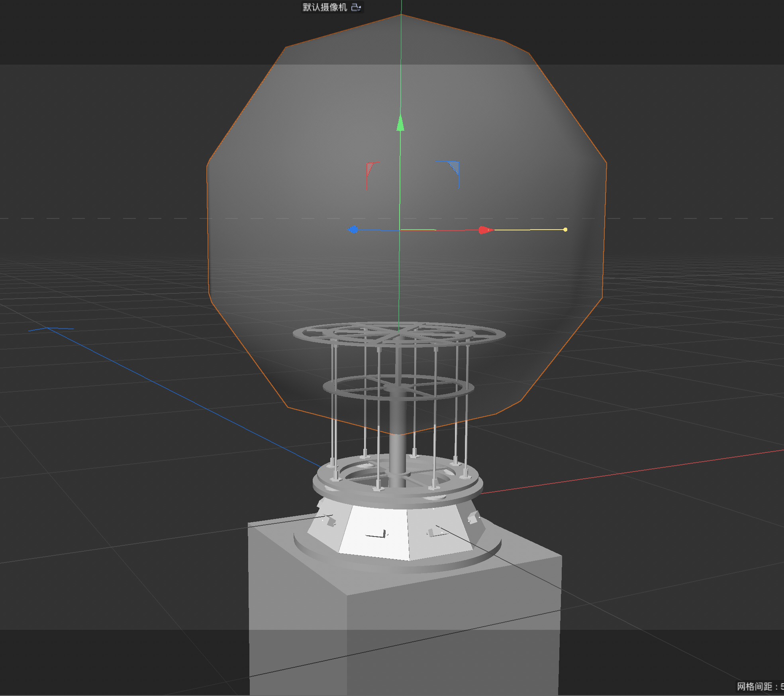Image resolution: width=784 pixels, height=696 pixels.
Task: Click the yellow radius handle dot
Action: pyautogui.click(x=565, y=230)
